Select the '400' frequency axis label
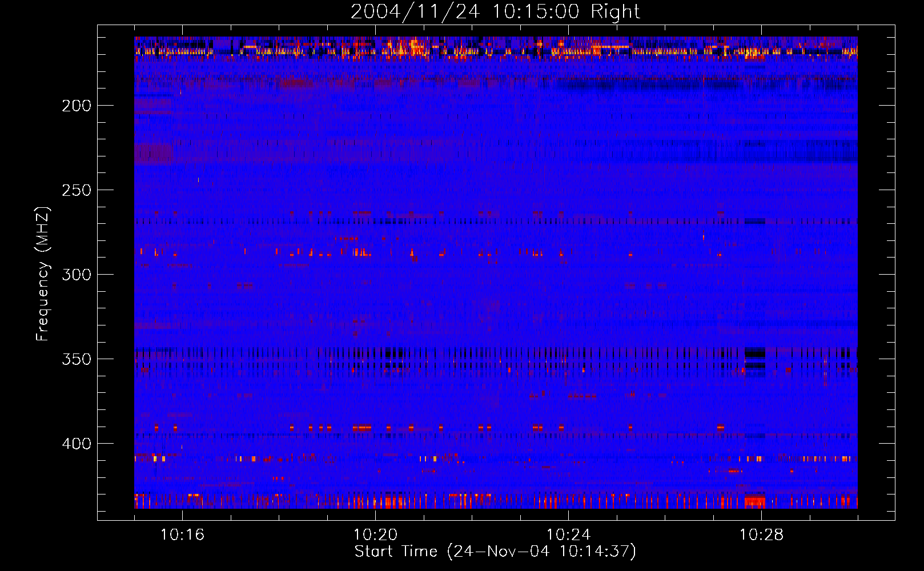 (77, 444)
